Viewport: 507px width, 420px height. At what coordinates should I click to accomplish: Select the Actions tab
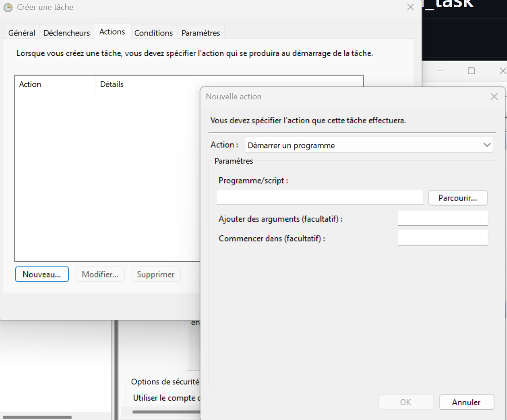112,32
